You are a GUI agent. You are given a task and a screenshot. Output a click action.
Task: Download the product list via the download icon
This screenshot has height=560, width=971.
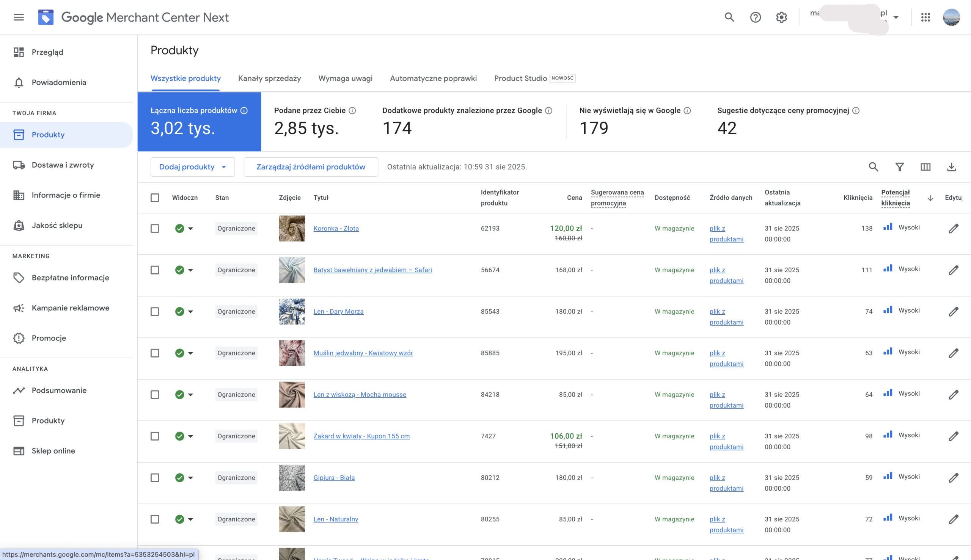(951, 167)
